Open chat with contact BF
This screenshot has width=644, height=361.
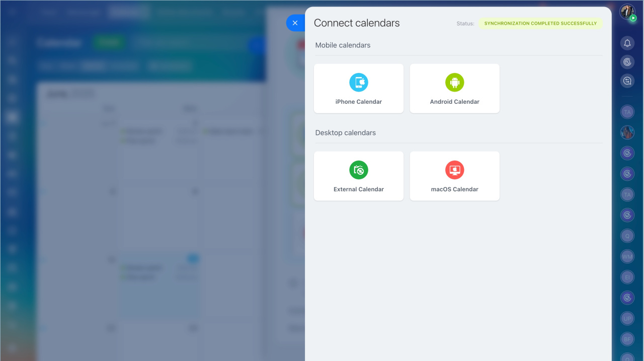[627, 339]
